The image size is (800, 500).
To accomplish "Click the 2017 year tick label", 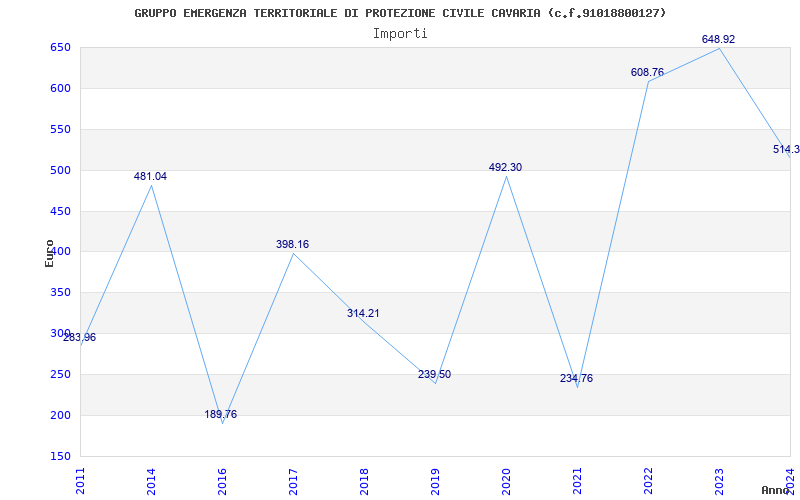I will click(x=293, y=481).
